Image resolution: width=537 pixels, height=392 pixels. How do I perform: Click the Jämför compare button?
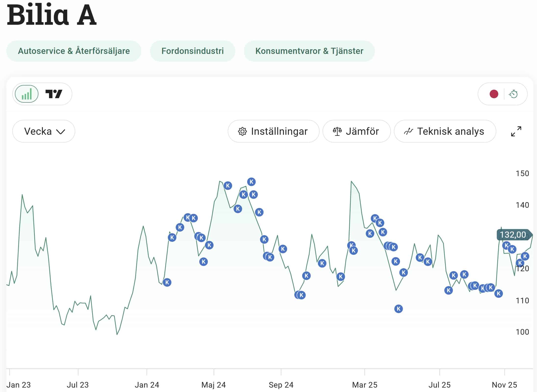[x=356, y=131]
